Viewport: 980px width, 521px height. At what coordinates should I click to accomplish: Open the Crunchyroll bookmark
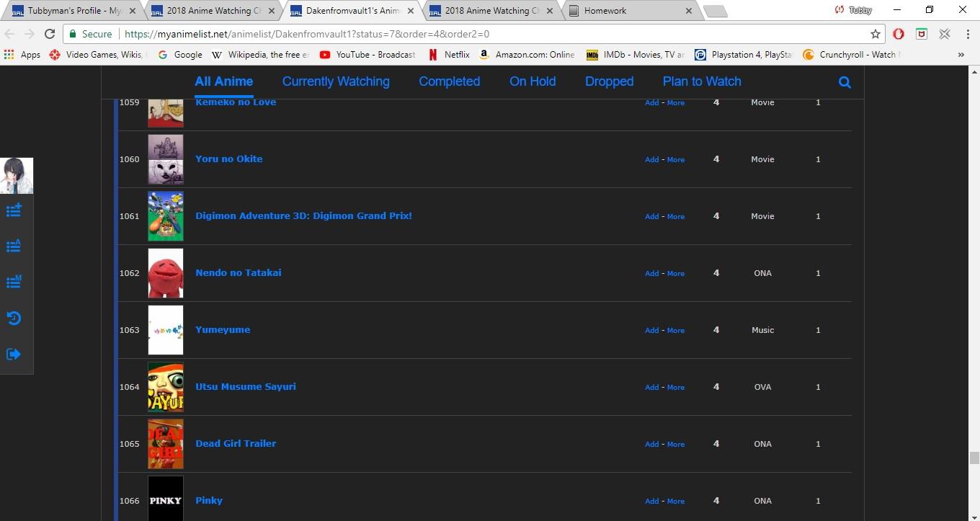(x=854, y=55)
